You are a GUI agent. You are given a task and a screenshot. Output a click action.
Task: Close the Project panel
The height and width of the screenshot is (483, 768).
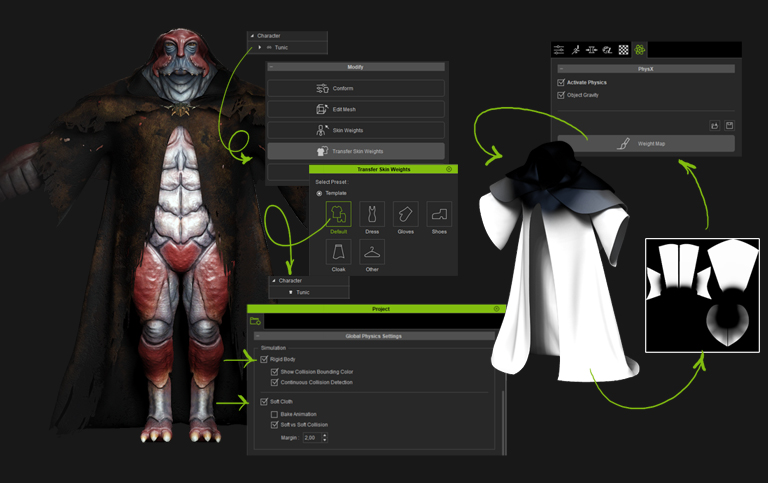(x=497, y=309)
